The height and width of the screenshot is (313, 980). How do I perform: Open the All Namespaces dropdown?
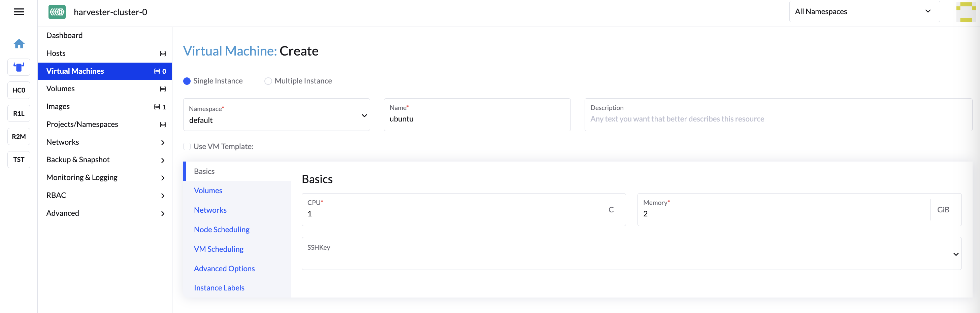[x=864, y=12]
